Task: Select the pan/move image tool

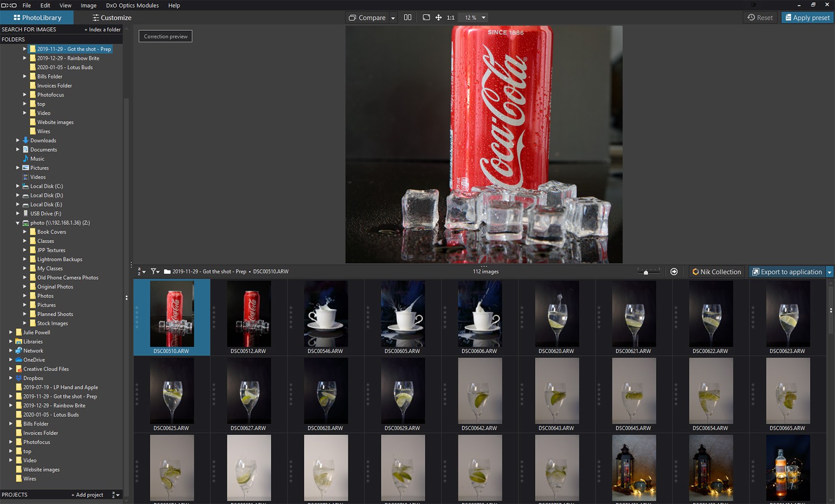Action: [x=438, y=17]
